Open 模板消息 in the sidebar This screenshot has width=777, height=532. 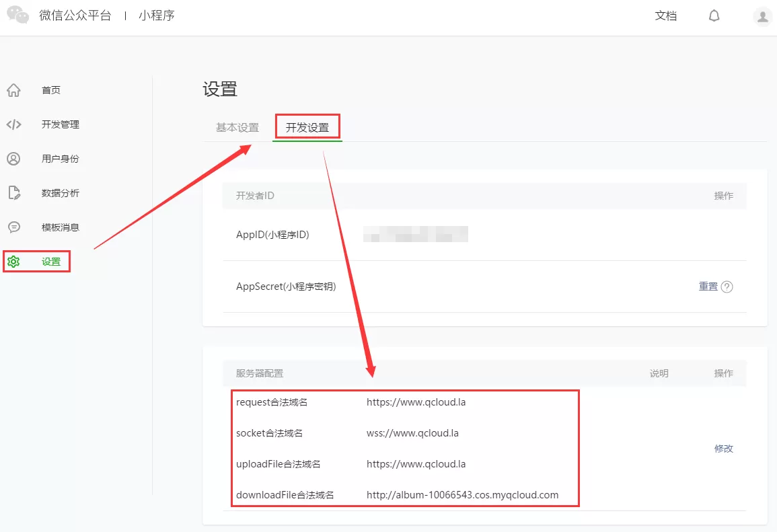coord(61,227)
